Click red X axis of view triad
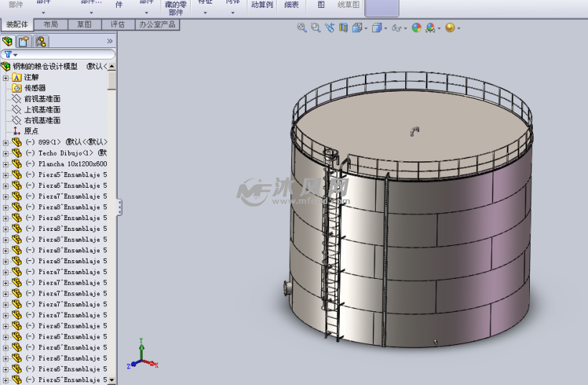Viewport: 588px width, 385px height. tap(151, 363)
